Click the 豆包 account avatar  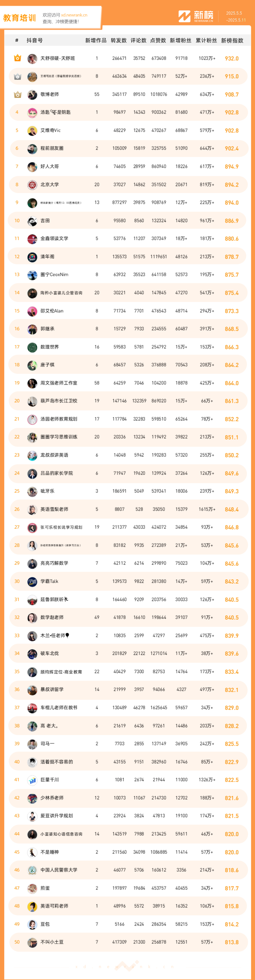click(x=32, y=924)
